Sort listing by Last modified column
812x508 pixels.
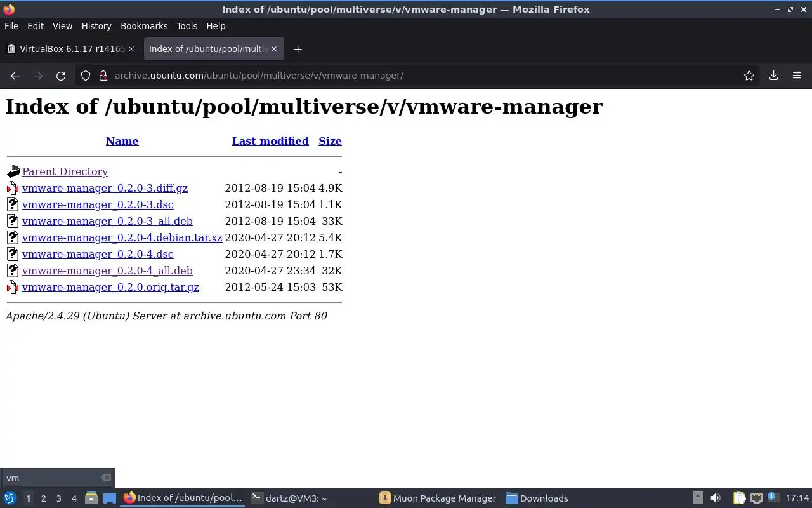pyautogui.click(x=270, y=141)
